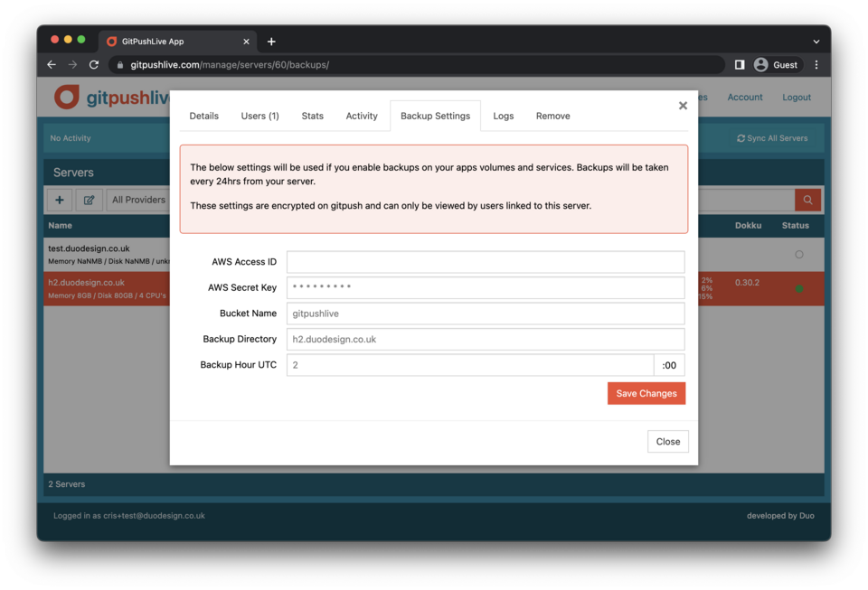Click the Close button in the modal

coord(667,441)
